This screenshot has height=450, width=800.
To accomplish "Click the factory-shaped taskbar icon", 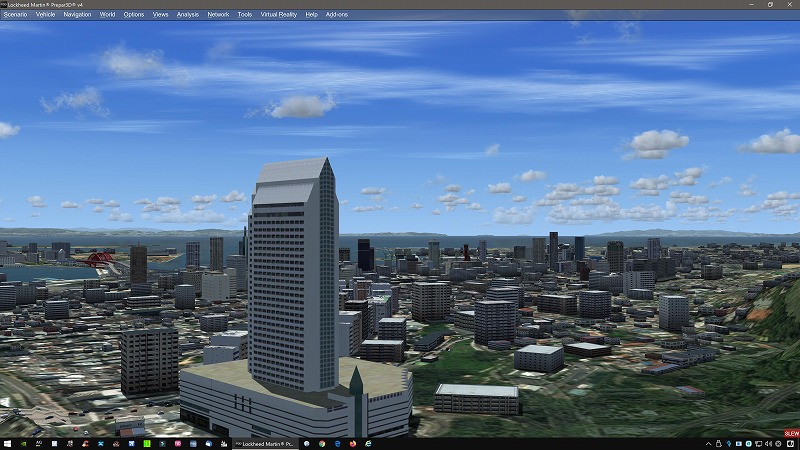I will point(224,444).
